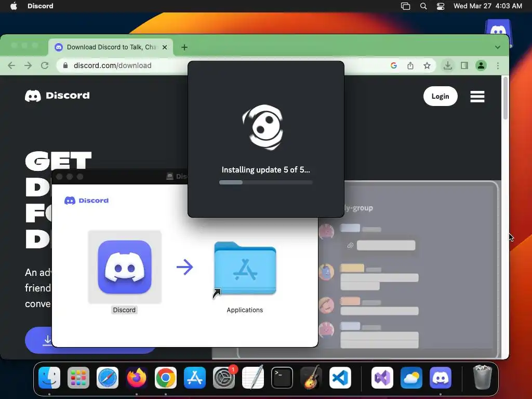Screen dimensions: 532x399
Task: Click the discord.com/download address bar
Action: [112, 65]
